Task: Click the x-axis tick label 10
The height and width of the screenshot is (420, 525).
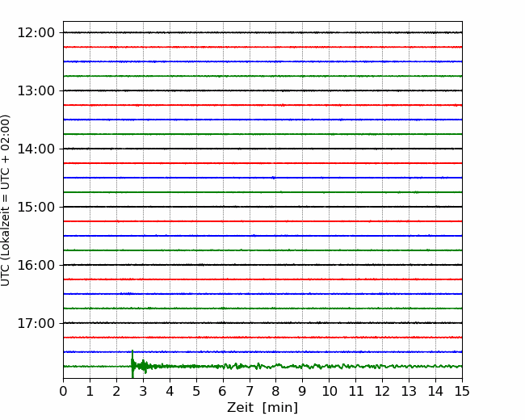Action: click(329, 391)
